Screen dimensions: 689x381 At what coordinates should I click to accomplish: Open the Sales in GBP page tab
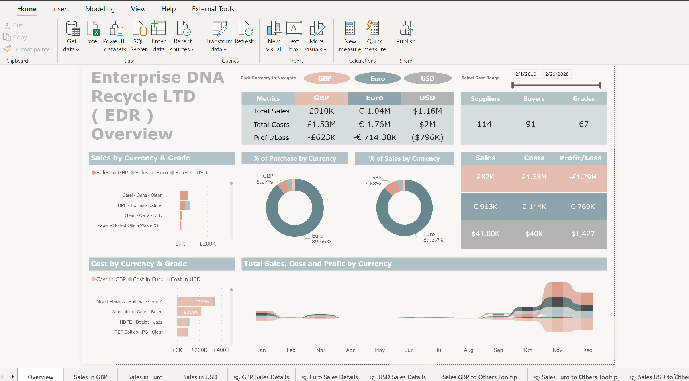click(x=90, y=377)
